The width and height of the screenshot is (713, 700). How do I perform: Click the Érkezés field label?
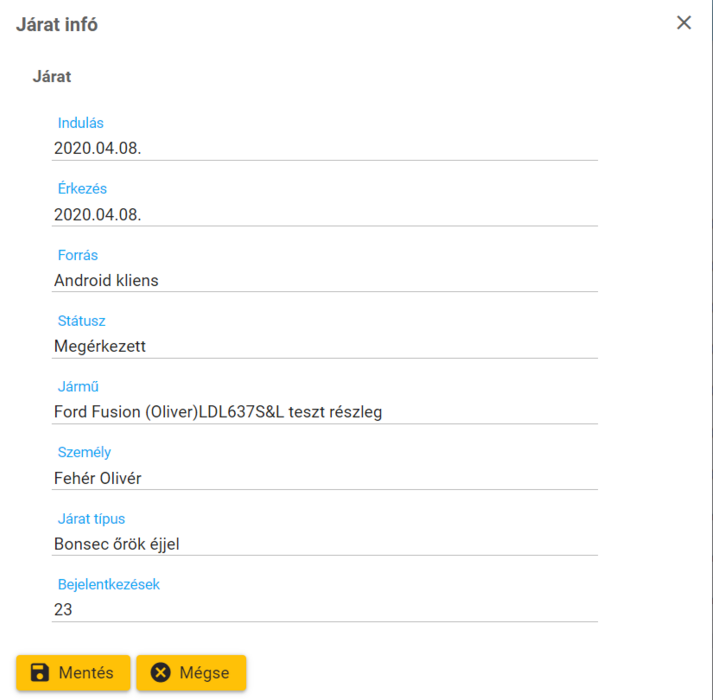click(x=82, y=189)
